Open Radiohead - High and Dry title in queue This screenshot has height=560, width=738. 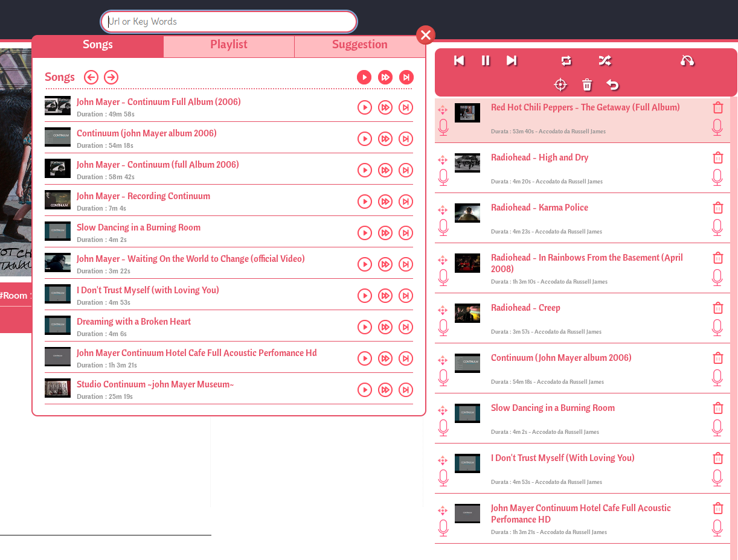539,157
